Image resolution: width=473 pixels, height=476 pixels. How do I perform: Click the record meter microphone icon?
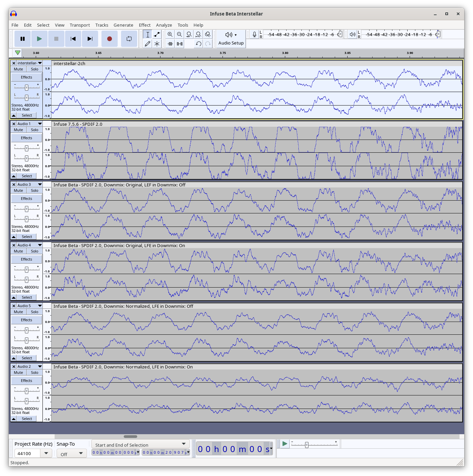tap(255, 34)
